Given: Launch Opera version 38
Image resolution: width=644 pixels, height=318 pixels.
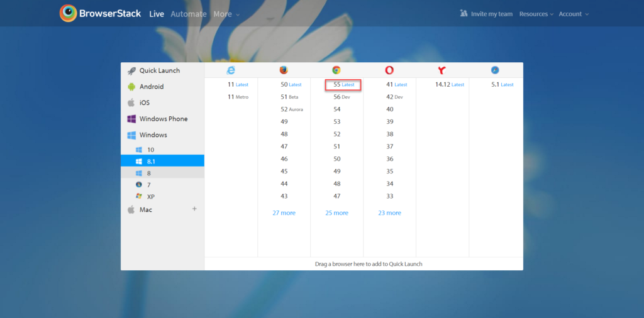Looking at the screenshot, I should (390, 134).
